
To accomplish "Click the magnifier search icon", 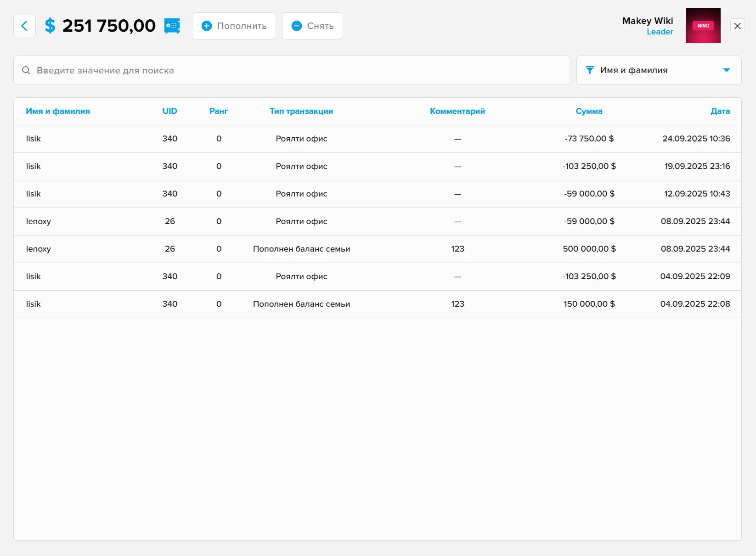I will pyautogui.click(x=26, y=70).
